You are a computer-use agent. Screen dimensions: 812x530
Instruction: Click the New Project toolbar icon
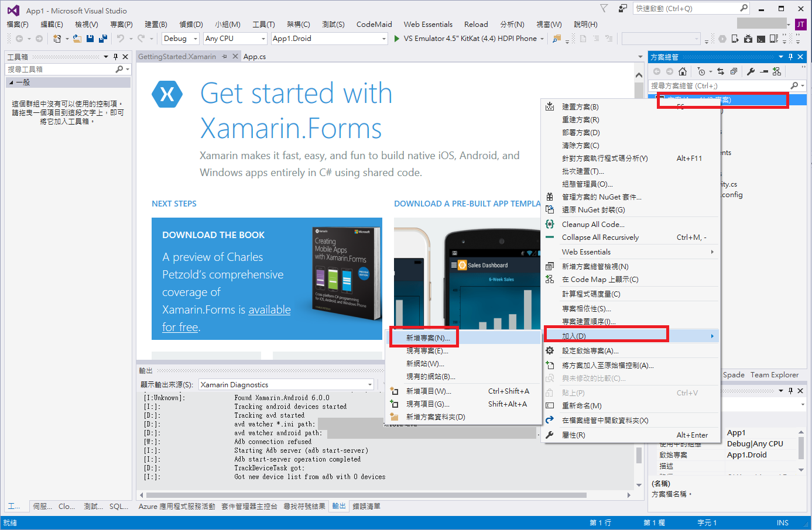click(x=57, y=39)
